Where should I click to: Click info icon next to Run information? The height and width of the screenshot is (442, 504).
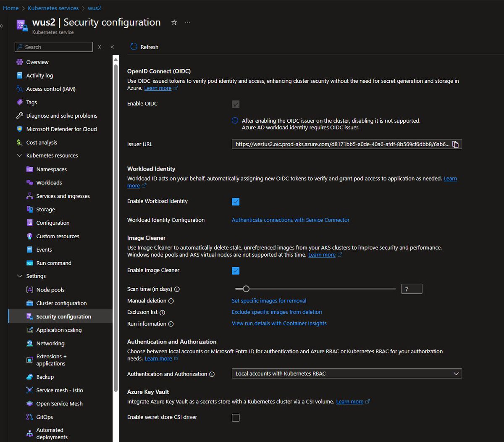[x=171, y=324]
